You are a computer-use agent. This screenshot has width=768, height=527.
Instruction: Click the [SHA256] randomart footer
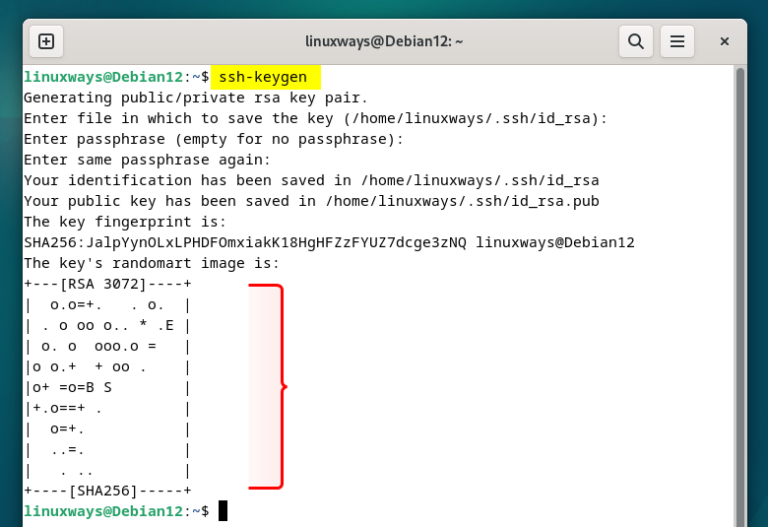coord(108,490)
